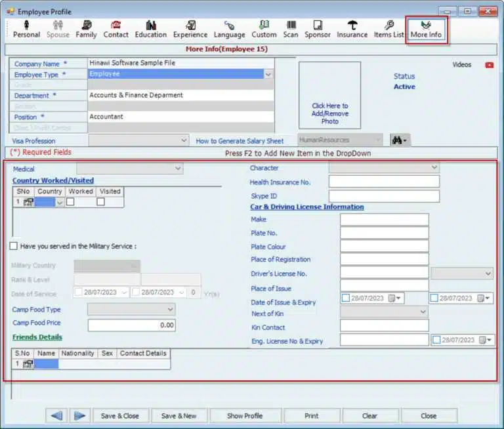Image resolution: width=504 pixels, height=429 pixels.
Task: Open the Medical dropdown list
Action: (x=178, y=169)
